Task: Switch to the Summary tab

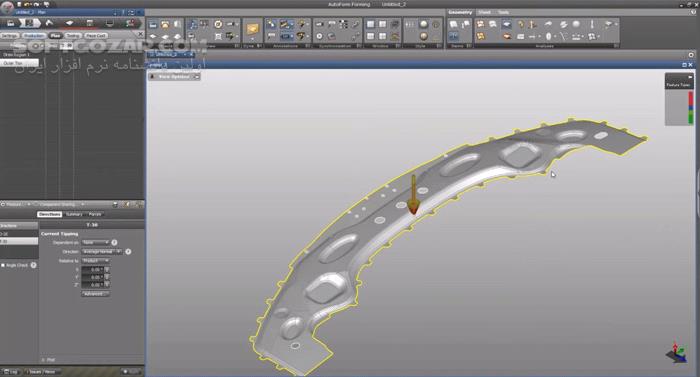Action: click(x=74, y=214)
